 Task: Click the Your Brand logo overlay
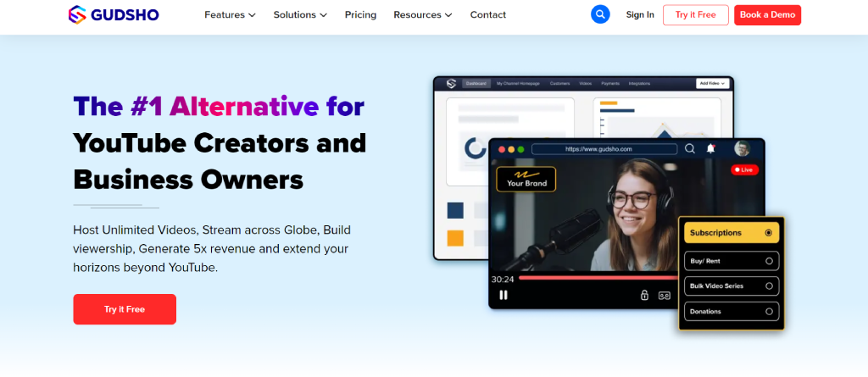click(x=526, y=180)
